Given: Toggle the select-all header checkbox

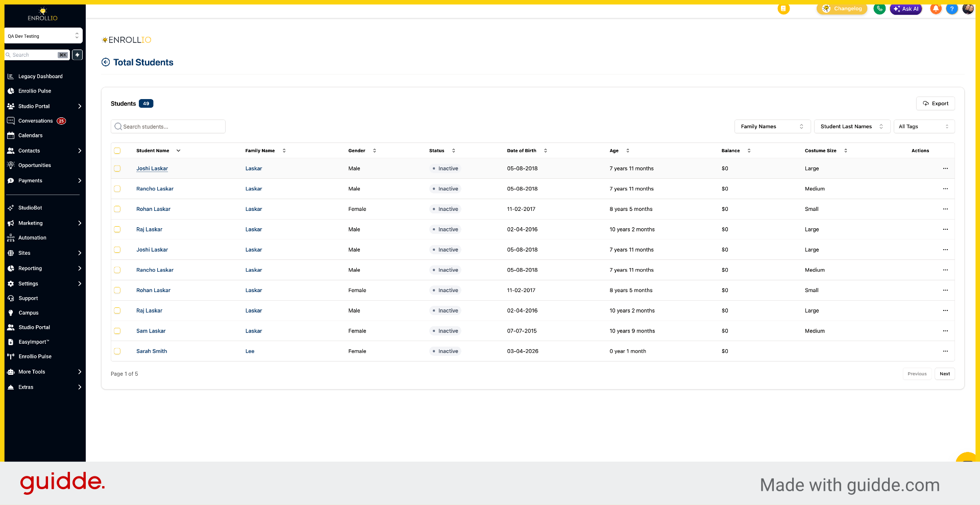Looking at the screenshot, I should [x=117, y=151].
